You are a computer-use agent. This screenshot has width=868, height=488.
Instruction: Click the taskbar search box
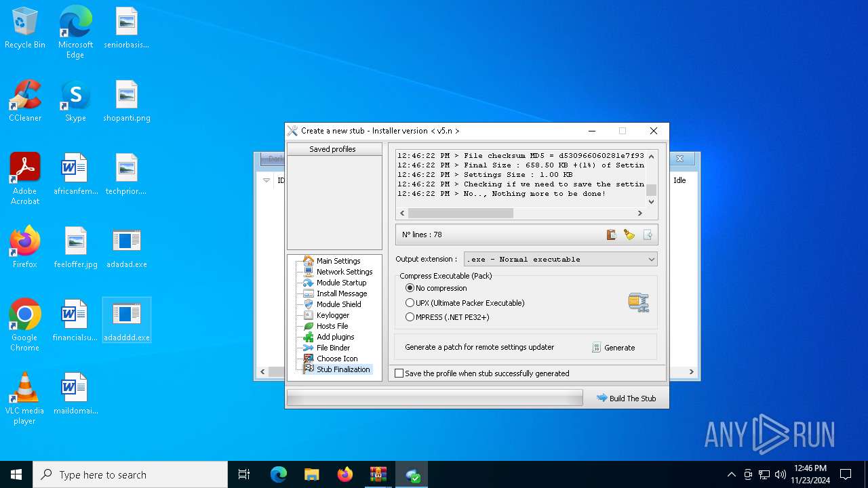tap(130, 474)
